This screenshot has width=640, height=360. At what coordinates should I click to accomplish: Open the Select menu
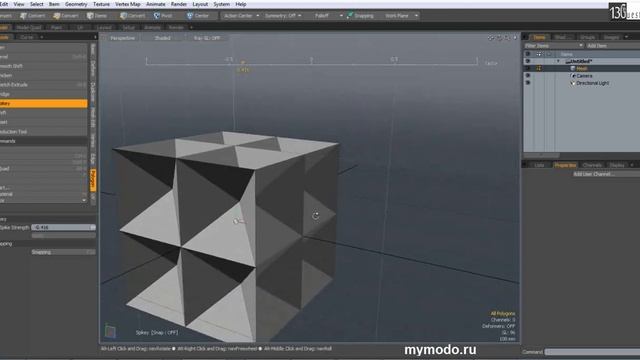[37, 4]
